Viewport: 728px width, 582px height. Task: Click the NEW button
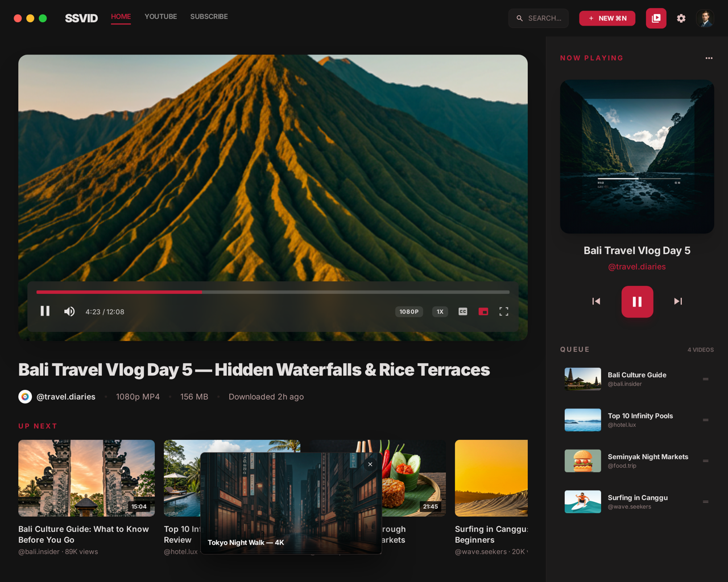point(607,18)
